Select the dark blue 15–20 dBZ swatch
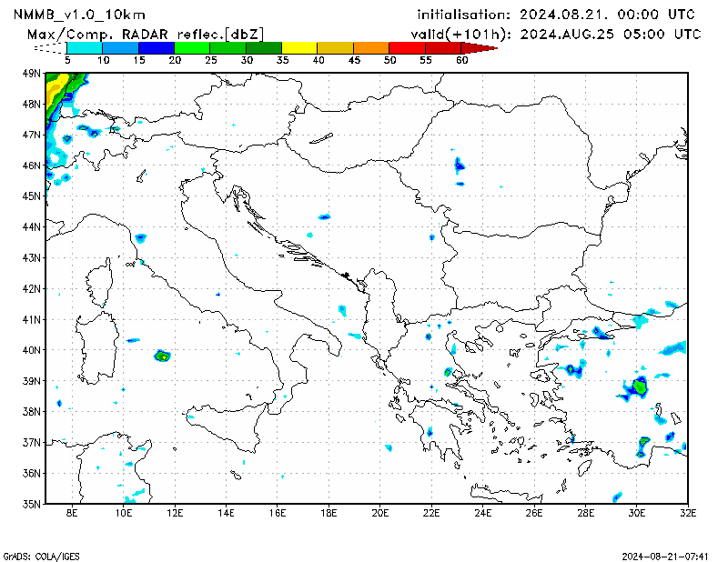This screenshot has height=562, width=728. (x=156, y=47)
